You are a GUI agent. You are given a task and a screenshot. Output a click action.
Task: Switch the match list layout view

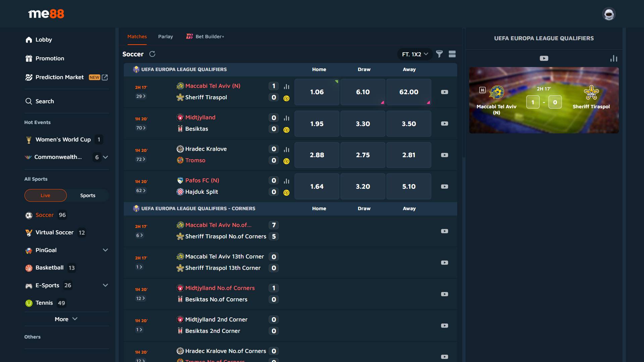(452, 54)
